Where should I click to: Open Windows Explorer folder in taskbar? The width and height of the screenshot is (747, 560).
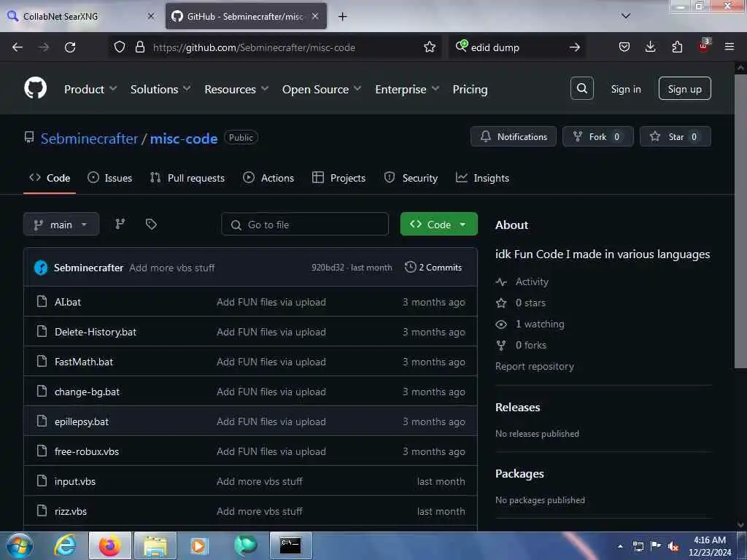click(x=155, y=545)
